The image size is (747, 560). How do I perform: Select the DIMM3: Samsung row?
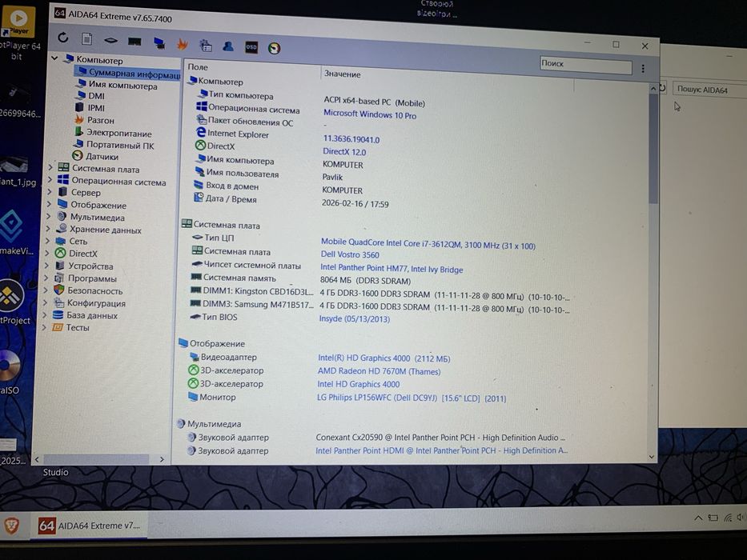point(379,306)
